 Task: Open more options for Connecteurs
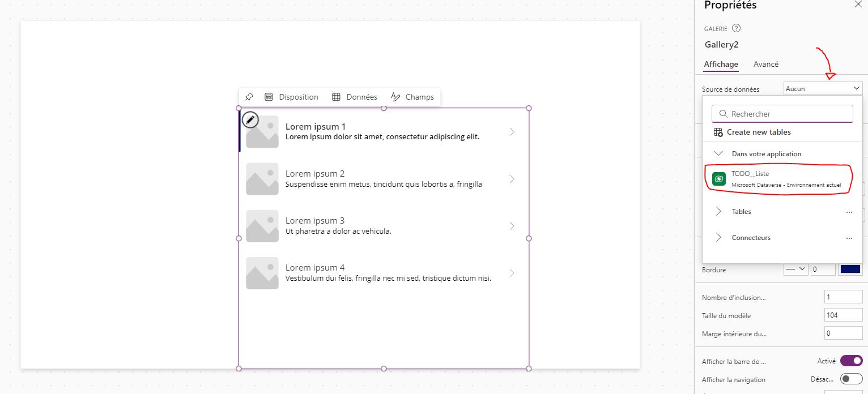849,238
